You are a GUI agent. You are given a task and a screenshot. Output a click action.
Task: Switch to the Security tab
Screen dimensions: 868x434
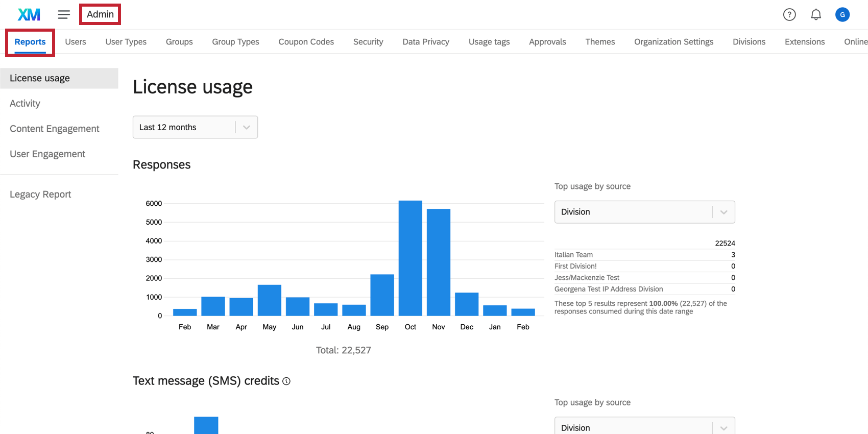368,42
